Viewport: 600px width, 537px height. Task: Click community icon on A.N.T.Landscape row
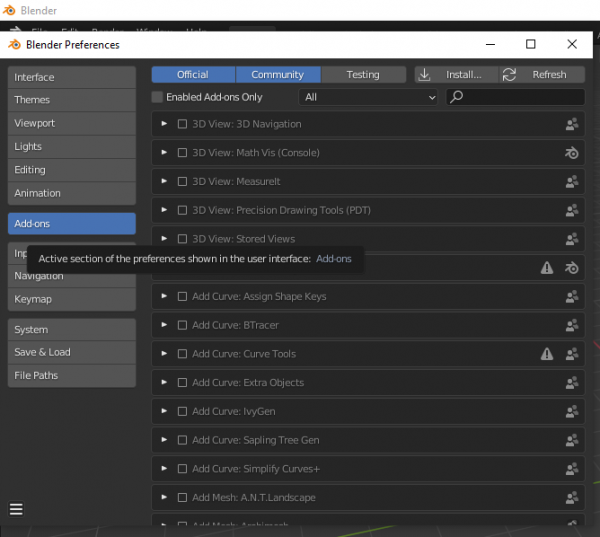tap(572, 497)
